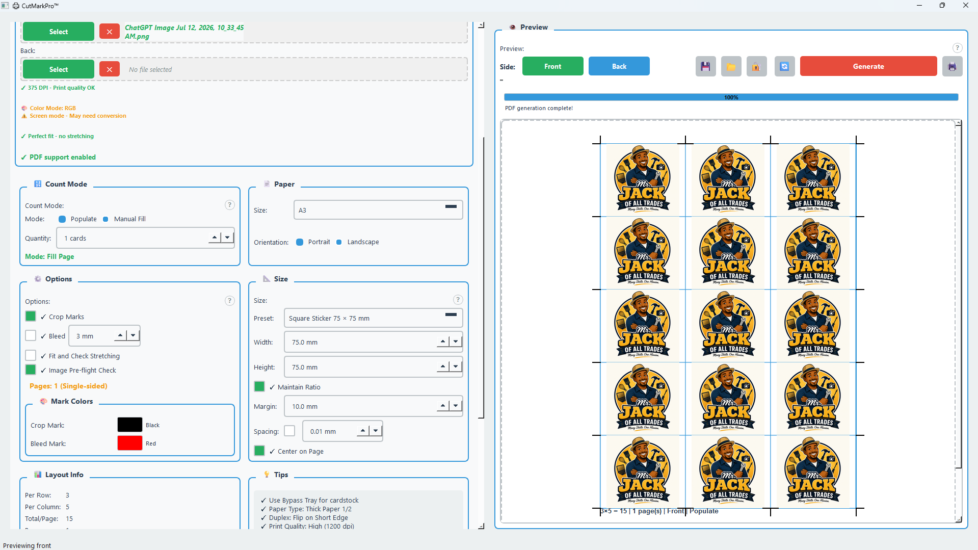978x550 pixels.
Task: Toggle the Crop Marks checkbox
Action: coord(31,316)
